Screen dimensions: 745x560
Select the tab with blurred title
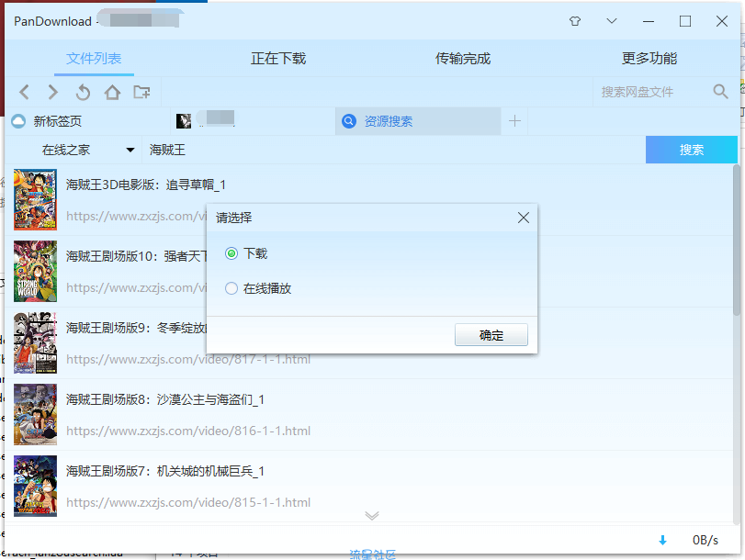pos(253,121)
